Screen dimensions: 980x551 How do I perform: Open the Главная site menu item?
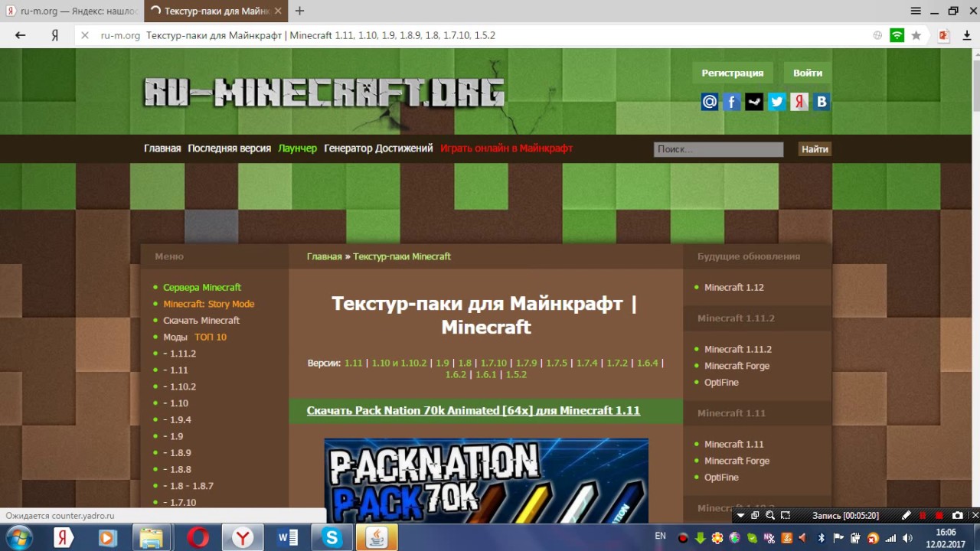(x=162, y=148)
